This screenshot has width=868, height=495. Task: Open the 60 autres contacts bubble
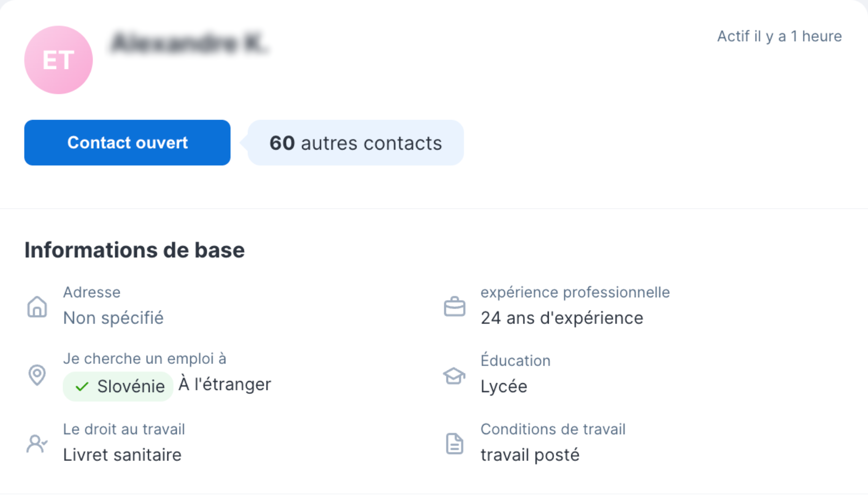355,143
